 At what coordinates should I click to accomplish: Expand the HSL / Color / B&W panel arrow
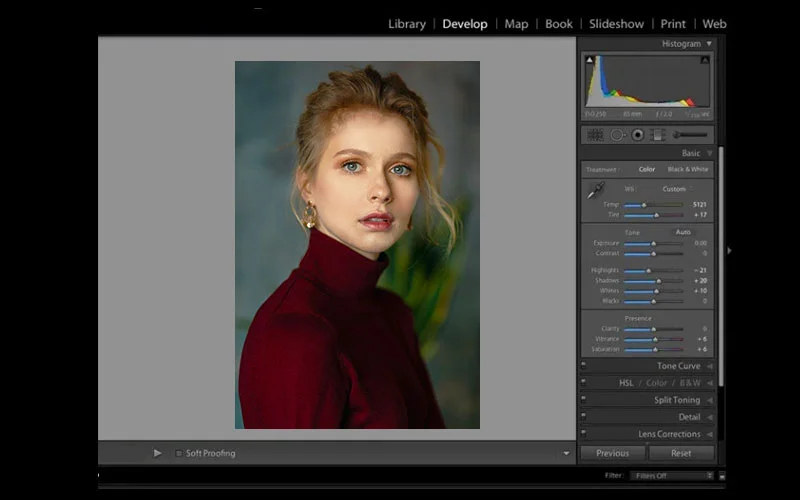tap(709, 383)
